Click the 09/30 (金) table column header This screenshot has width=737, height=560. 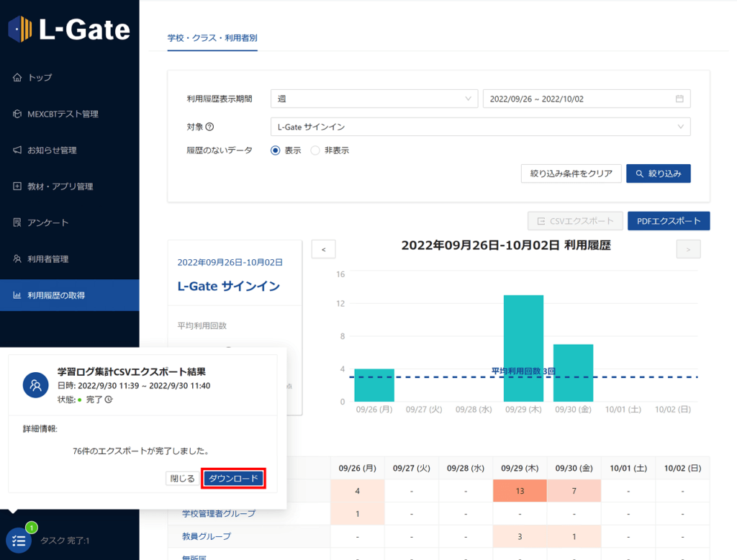(574, 469)
